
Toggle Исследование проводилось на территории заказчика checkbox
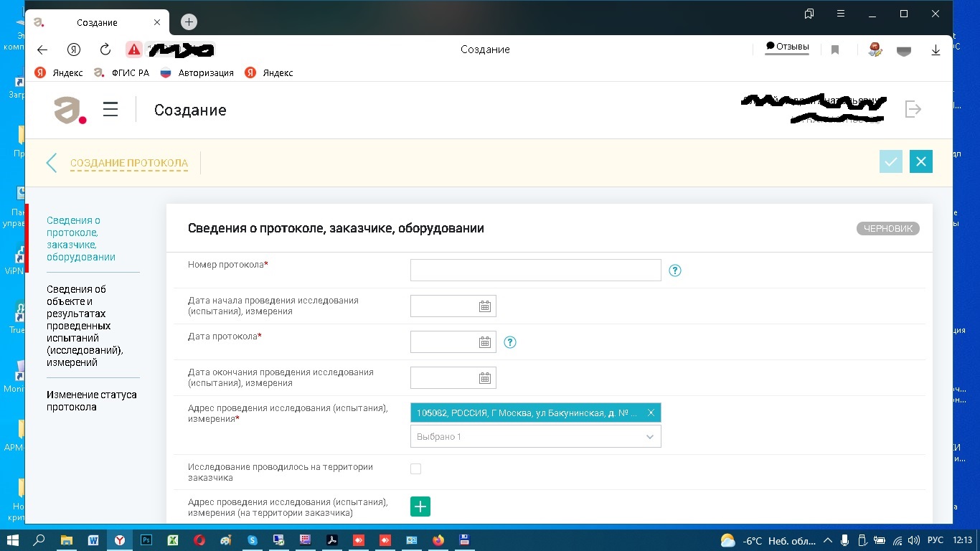(x=415, y=468)
